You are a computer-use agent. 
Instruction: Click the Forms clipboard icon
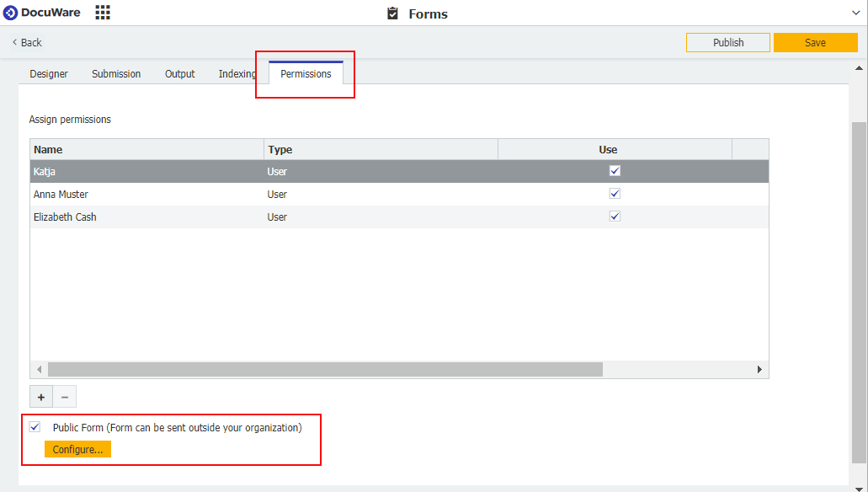(x=392, y=13)
